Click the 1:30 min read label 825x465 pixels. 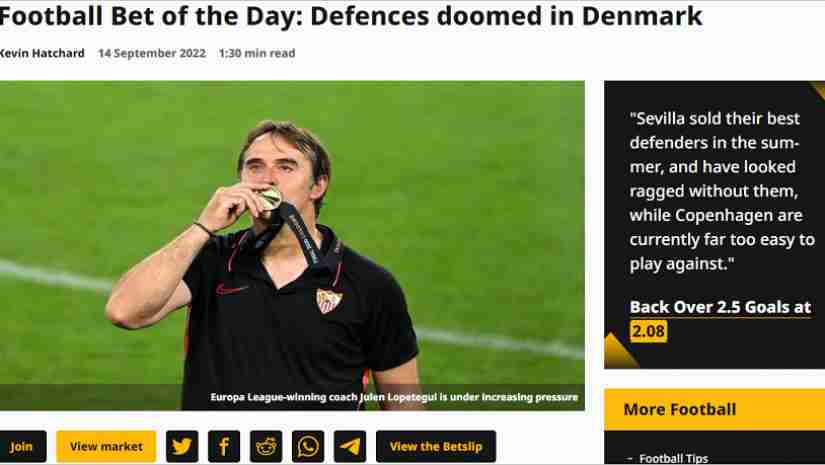[x=257, y=53]
